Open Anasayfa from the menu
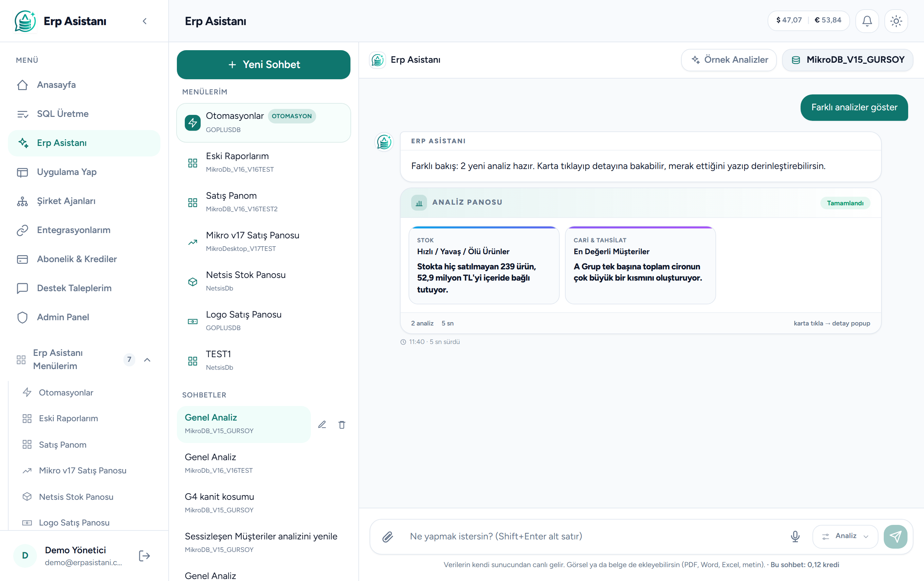The height and width of the screenshot is (581, 924). (84, 85)
